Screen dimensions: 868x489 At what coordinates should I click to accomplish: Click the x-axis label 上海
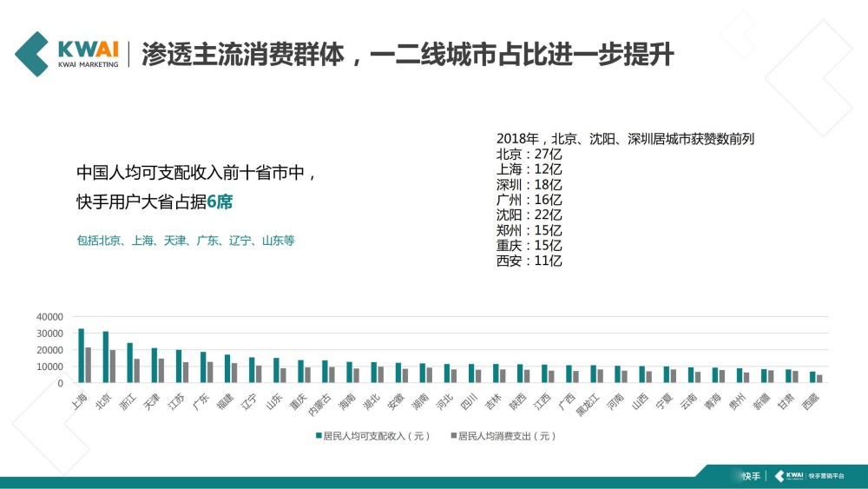[79, 401]
